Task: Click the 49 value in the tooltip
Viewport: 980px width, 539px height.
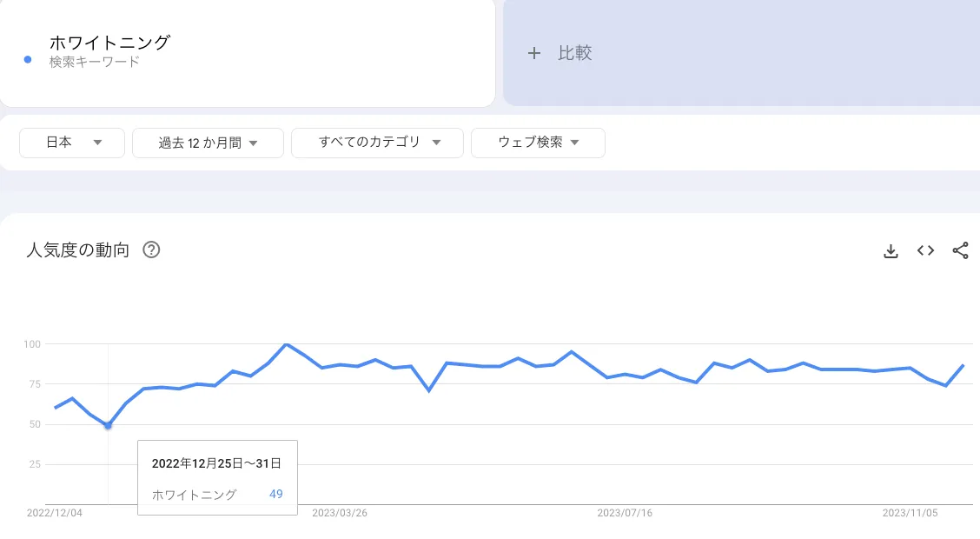Action: click(276, 494)
